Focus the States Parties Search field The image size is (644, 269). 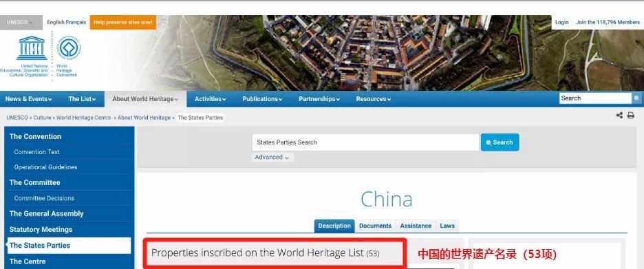(365, 142)
